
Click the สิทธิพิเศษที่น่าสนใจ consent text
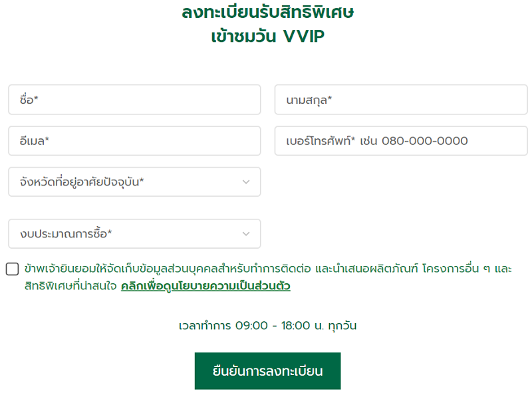point(70,287)
